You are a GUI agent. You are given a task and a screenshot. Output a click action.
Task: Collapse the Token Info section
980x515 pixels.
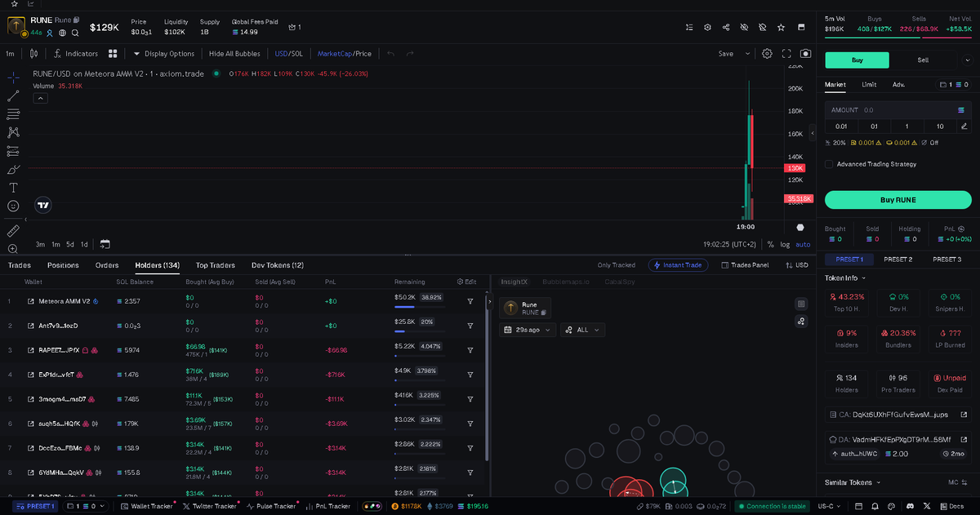844,277
